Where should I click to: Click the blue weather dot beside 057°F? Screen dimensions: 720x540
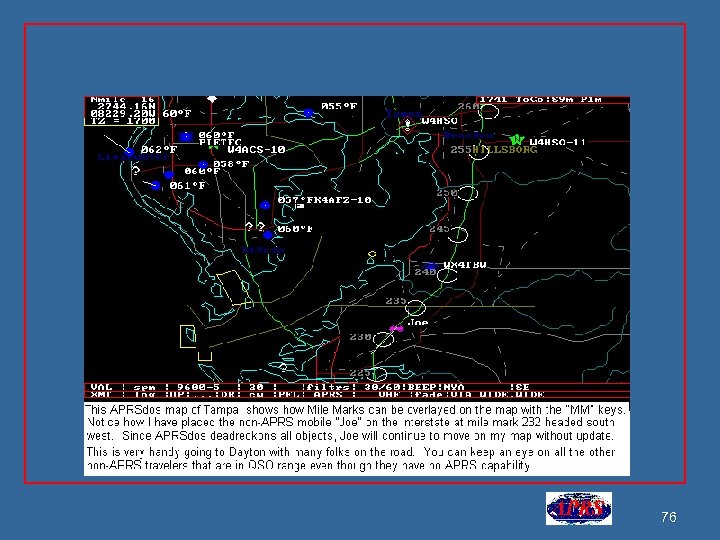point(265,205)
